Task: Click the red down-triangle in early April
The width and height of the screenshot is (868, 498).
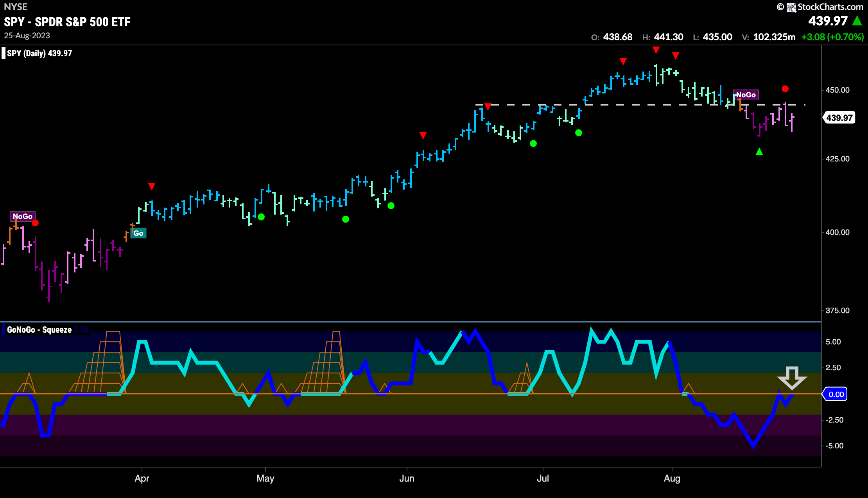Action: point(152,186)
